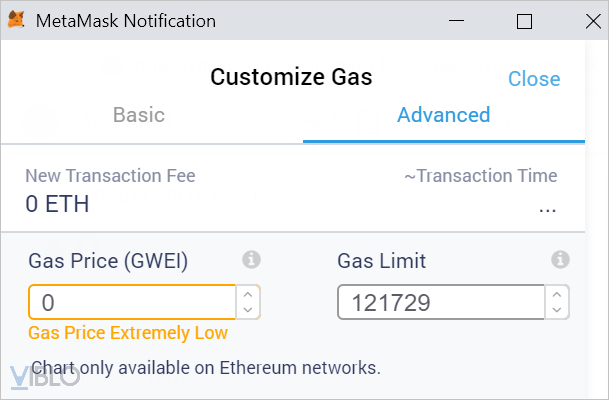Click the Gas Price Extremely Low warning
This screenshot has height=400, width=609.
coord(128,333)
